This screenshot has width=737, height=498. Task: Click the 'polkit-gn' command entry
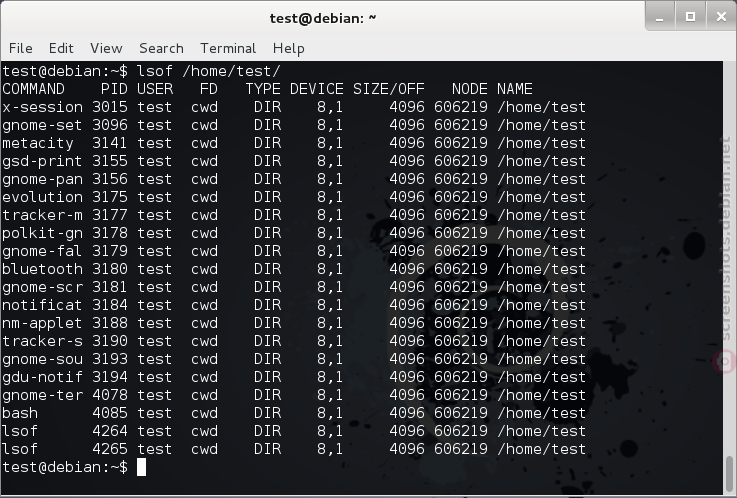pyautogui.click(x=42, y=233)
